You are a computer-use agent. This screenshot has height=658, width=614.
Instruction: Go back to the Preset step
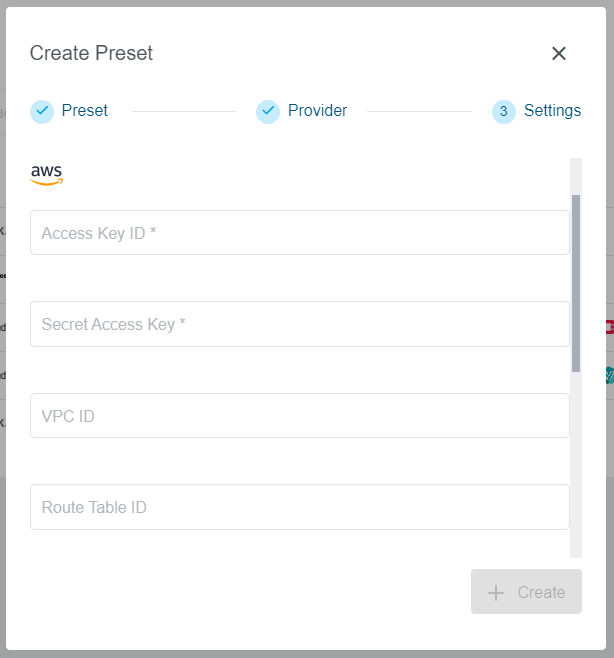(85, 111)
